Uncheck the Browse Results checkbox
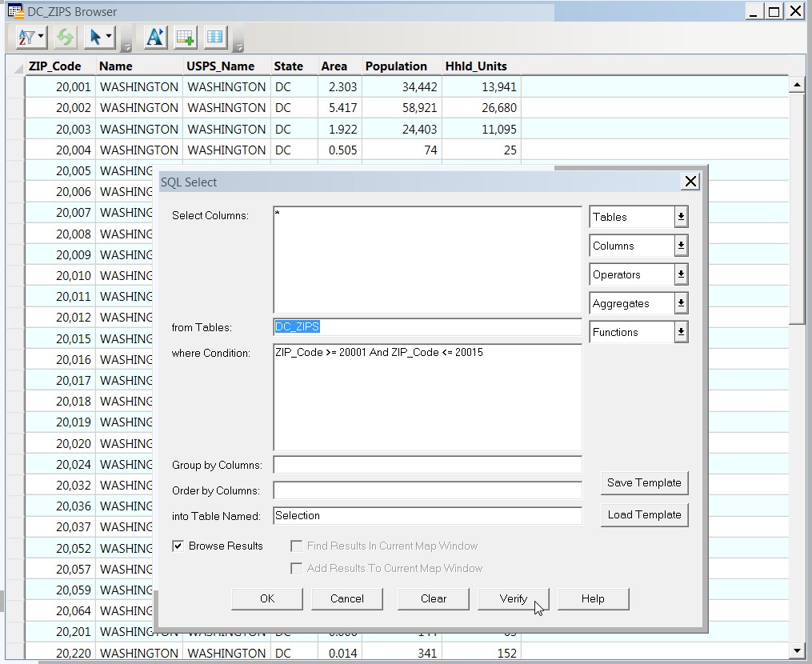812x664 pixels. tap(178, 546)
